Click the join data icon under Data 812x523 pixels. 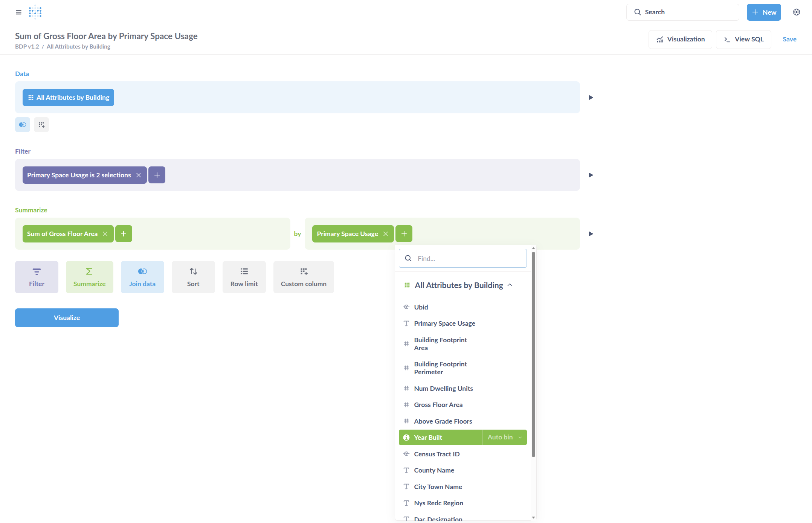coord(23,125)
